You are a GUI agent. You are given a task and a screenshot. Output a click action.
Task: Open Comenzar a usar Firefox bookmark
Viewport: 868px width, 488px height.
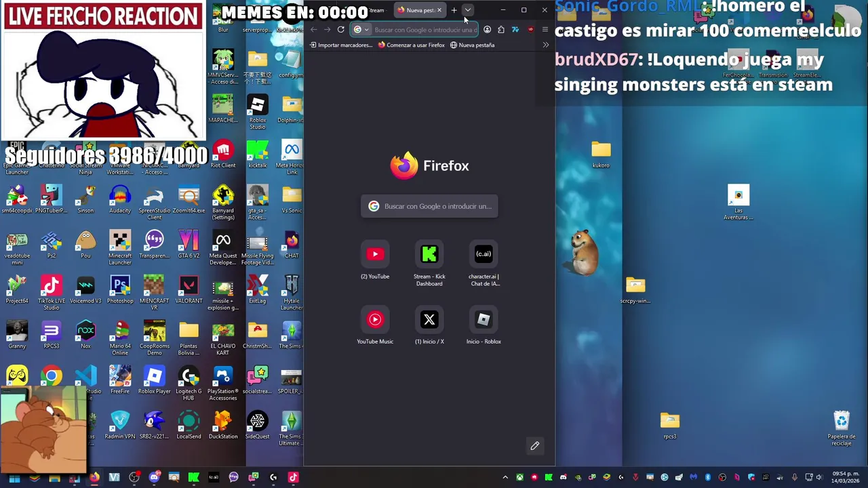411,45
